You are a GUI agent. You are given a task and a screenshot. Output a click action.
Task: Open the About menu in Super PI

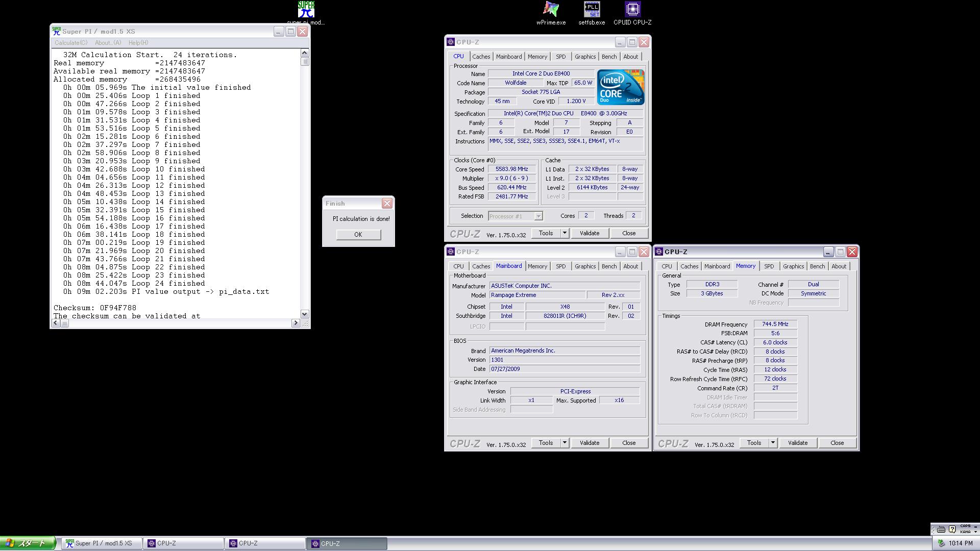(108, 43)
